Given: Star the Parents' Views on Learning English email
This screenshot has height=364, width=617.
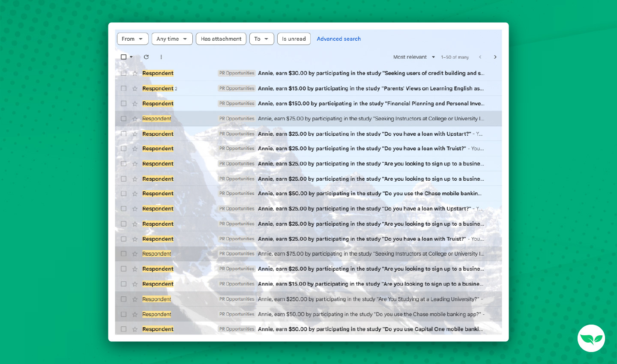Looking at the screenshot, I should (x=134, y=88).
